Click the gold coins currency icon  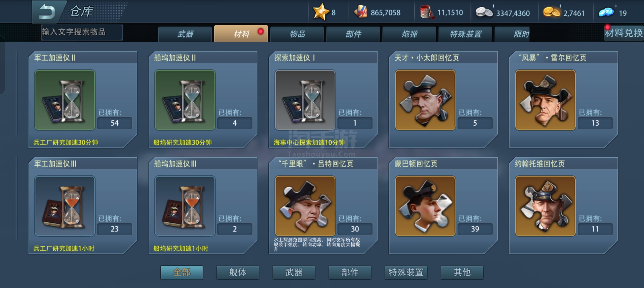coord(552,12)
